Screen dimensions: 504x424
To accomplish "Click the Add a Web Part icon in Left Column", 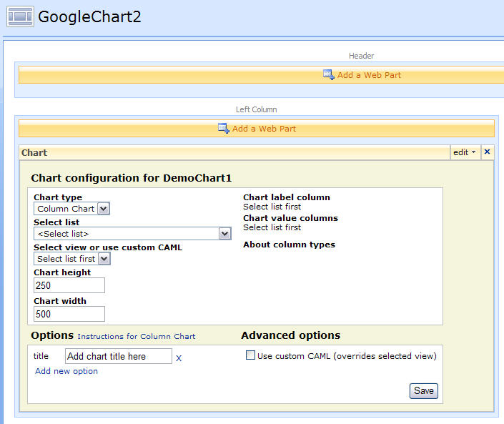I will pos(223,129).
